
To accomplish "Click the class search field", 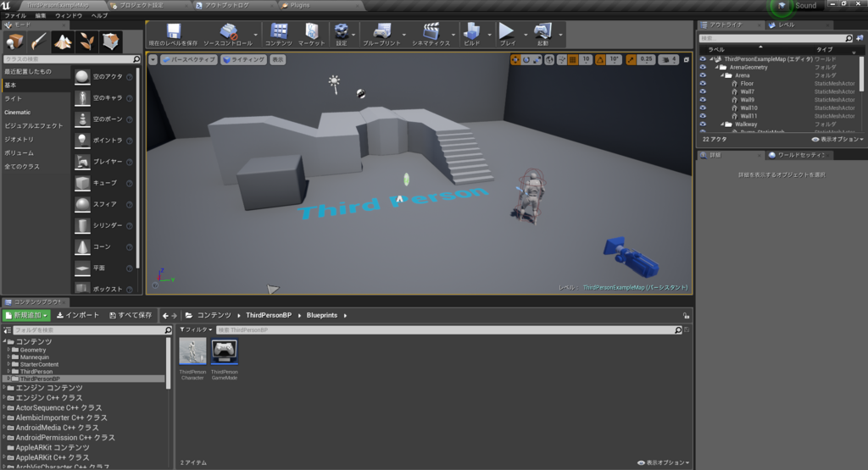I will coord(72,59).
